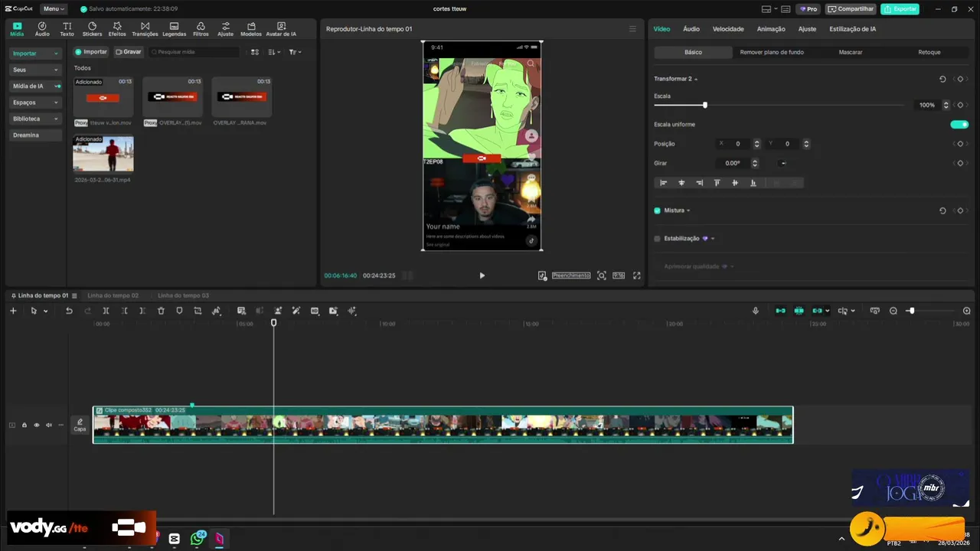The height and width of the screenshot is (551, 980).
Task: Click the Importar button above media
Action: coord(91,52)
